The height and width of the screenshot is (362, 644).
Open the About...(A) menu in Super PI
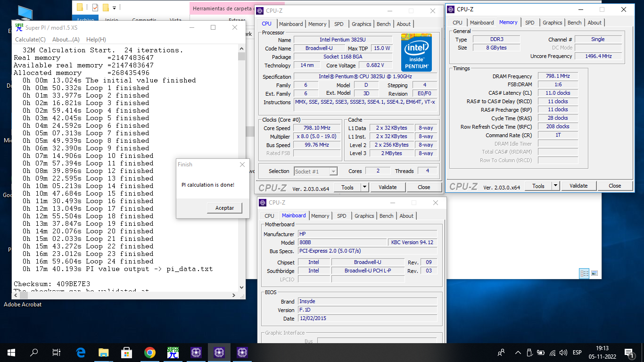[x=66, y=40]
